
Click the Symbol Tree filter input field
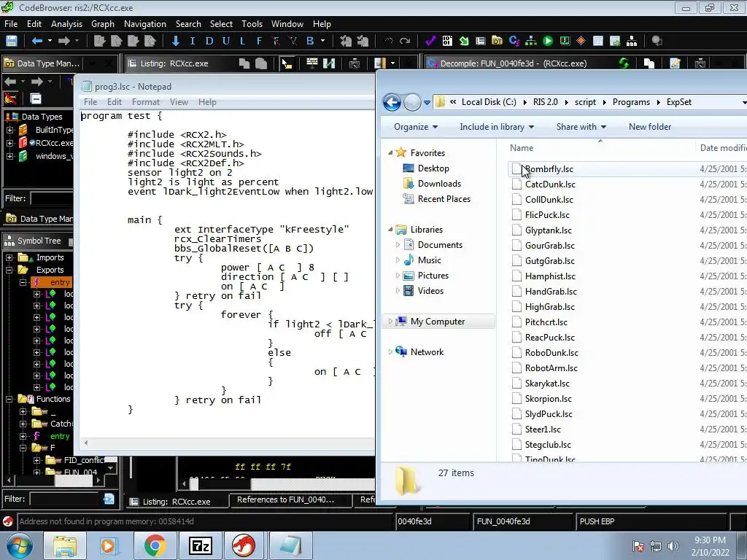click(x=65, y=499)
